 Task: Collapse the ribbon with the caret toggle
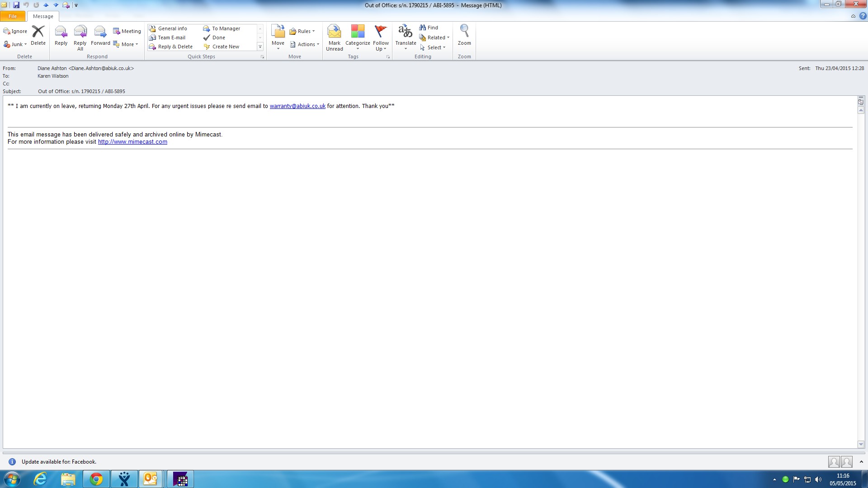click(x=853, y=16)
